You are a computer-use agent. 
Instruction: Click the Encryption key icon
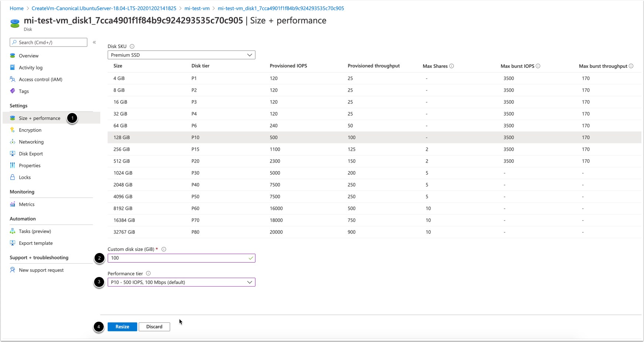(x=13, y=130)
